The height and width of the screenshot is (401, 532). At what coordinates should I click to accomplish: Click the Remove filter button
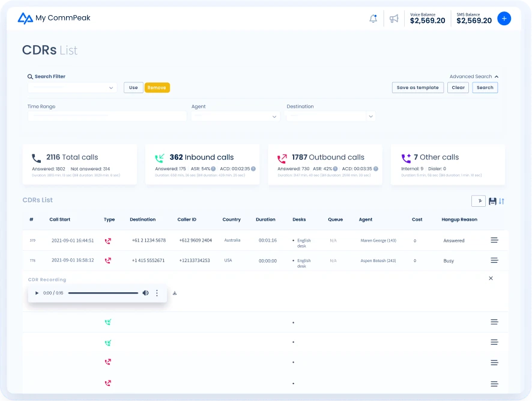pos(156,87)
